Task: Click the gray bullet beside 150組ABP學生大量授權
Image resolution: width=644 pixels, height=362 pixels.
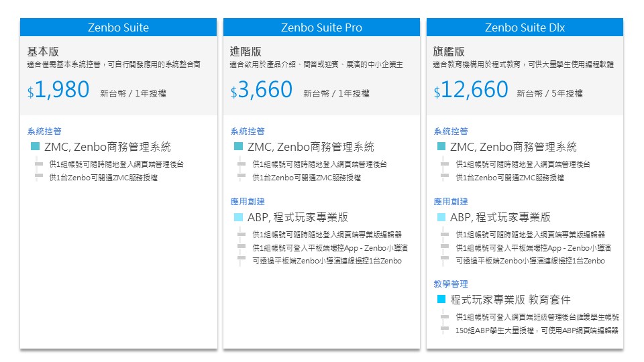Action: coord(444,329)
